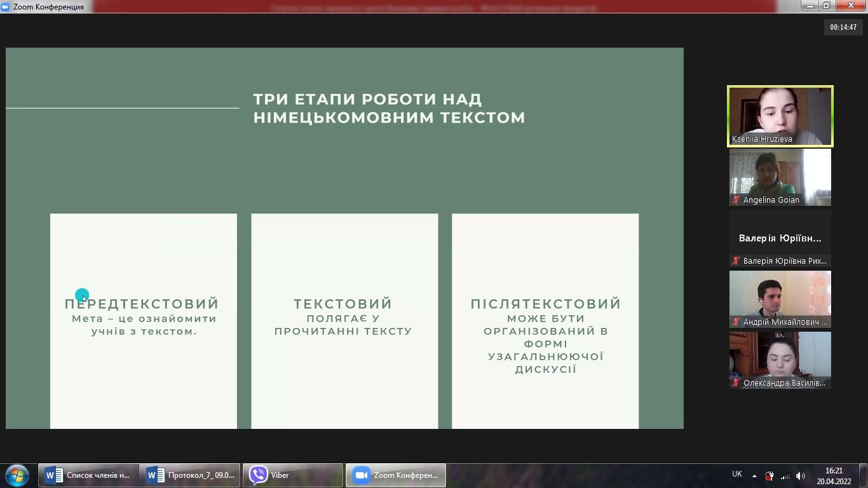Click muted mic icon for Валерія Юріївна
This screenshot has height=488, width=868.
pos(736,261)
